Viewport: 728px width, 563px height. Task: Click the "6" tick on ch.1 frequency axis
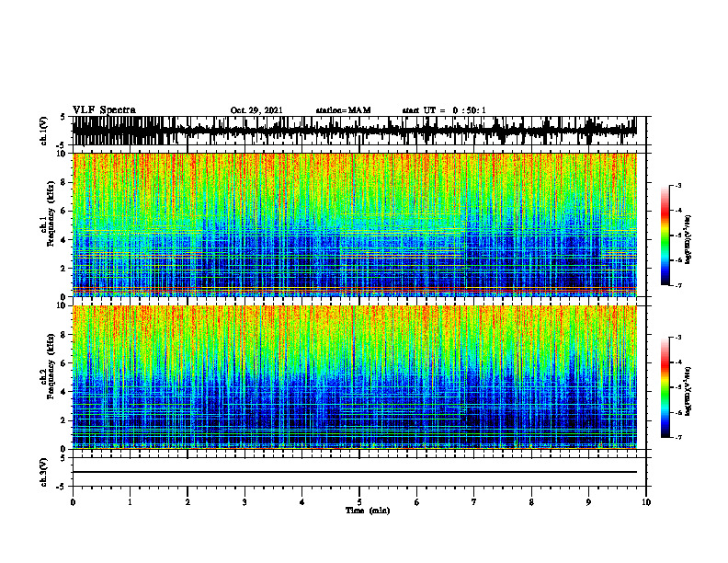click(64, 212)
